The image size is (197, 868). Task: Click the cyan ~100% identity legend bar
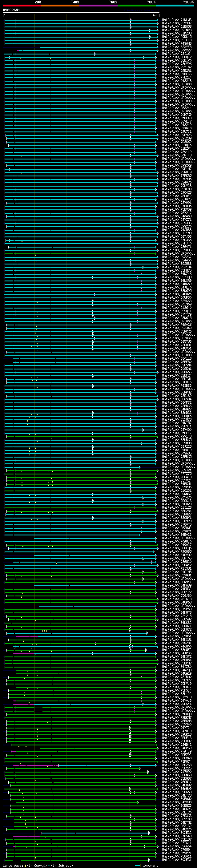point(175,6)
